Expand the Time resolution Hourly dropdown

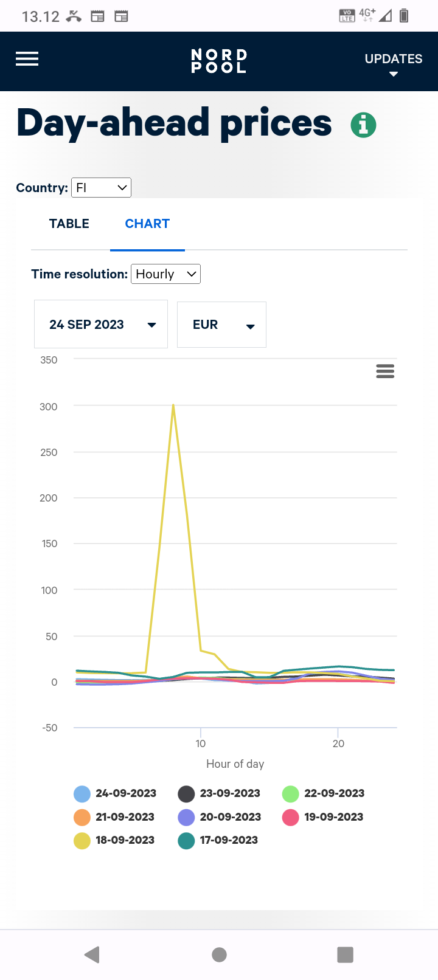(x=165, y=274)
